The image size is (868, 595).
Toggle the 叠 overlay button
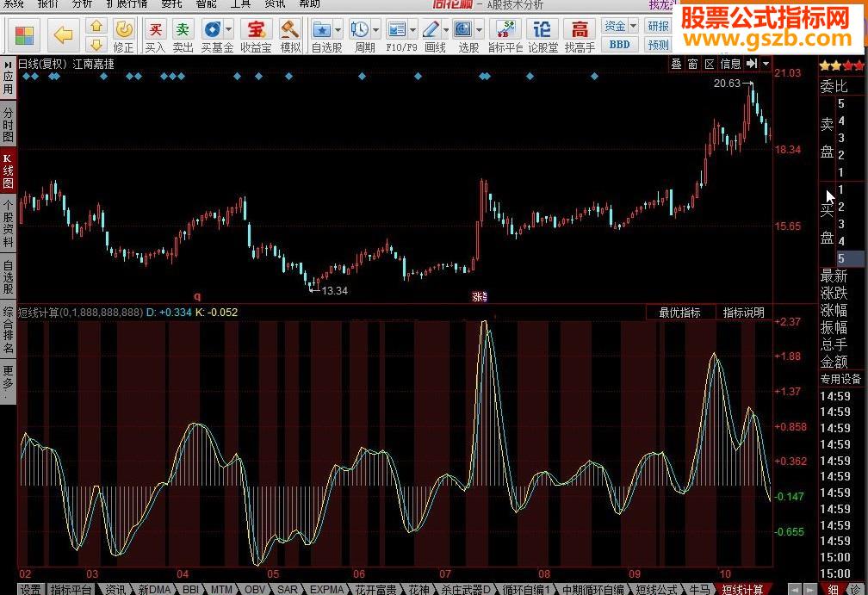677,65
